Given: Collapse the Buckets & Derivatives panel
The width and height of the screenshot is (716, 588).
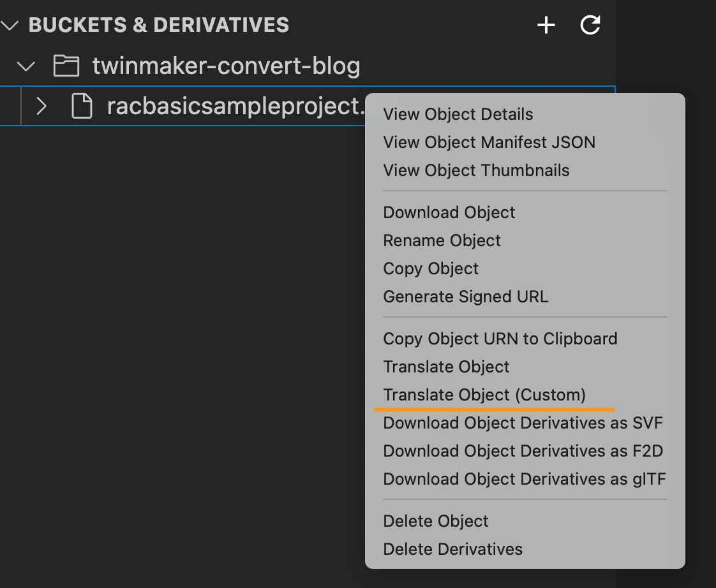Looking at the screenshot, I should (x=10, y=25).
